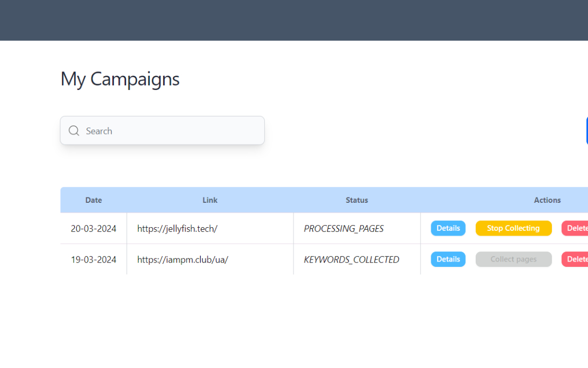Click the Details button for jellyfish.tech campaign
Image resolution: width=588 pixels, height=368 pixels.
tap(448, 228)
